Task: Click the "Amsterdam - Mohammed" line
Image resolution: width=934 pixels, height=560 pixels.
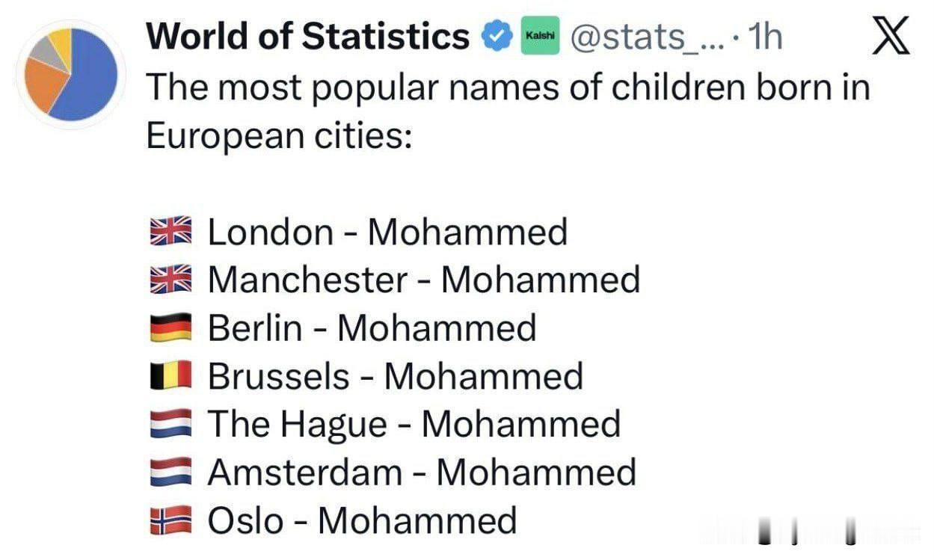Action: coord(422,473)
